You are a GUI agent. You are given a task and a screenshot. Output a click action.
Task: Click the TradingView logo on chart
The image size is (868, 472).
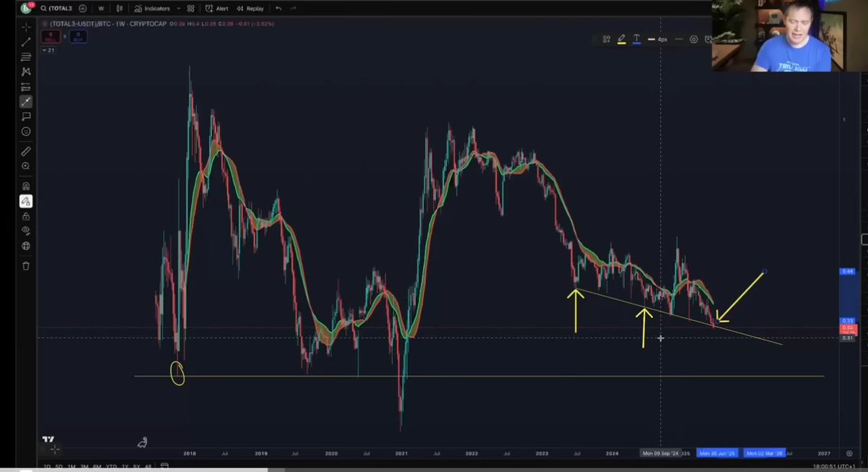tap(48, 439)
